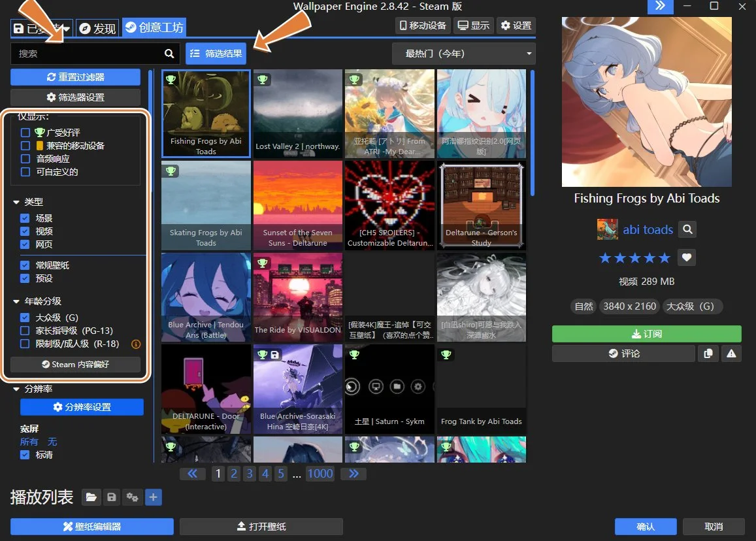Click the search magnifier icon in search box
Screen dimensions: 756x541
[169, 54]
